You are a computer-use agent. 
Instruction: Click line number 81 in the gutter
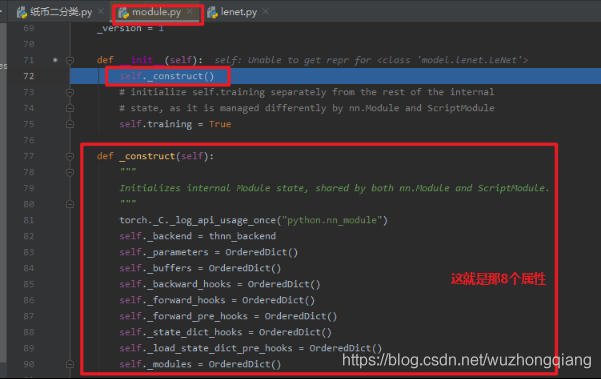tap(29, 220)
